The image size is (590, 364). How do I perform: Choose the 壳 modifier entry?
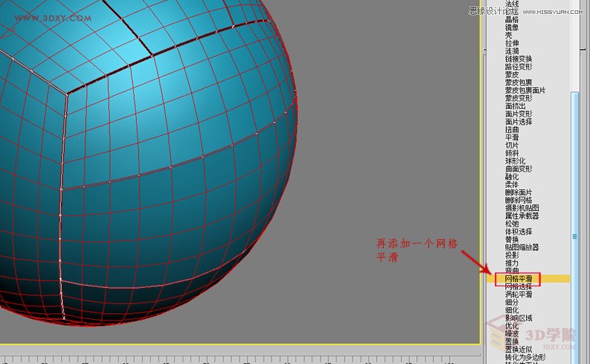pos(508,35)
